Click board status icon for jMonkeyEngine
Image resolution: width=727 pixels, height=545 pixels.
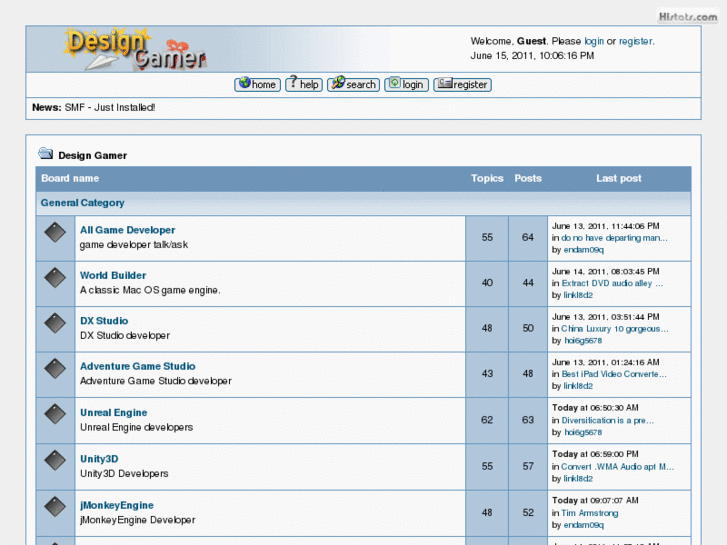[55, 507]
